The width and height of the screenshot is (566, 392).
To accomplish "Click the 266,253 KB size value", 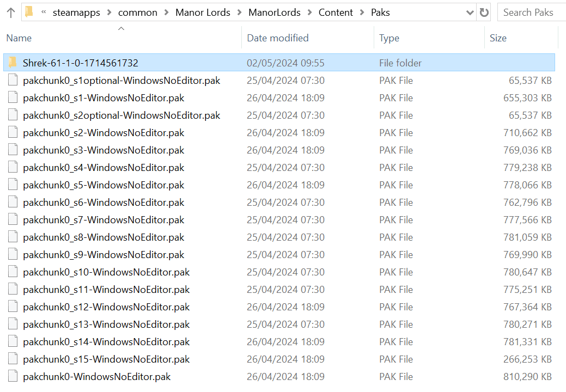I will (x=527, y=359).
